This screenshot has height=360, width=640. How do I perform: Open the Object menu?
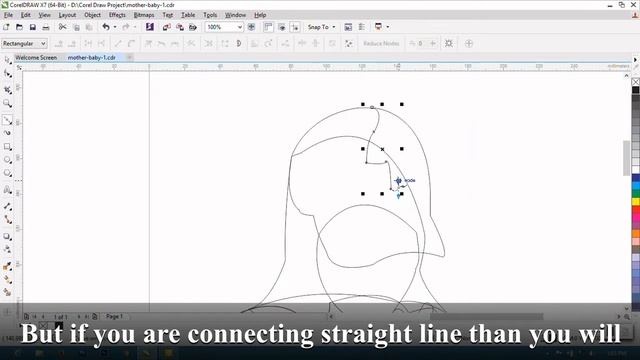tap(92, 15)
